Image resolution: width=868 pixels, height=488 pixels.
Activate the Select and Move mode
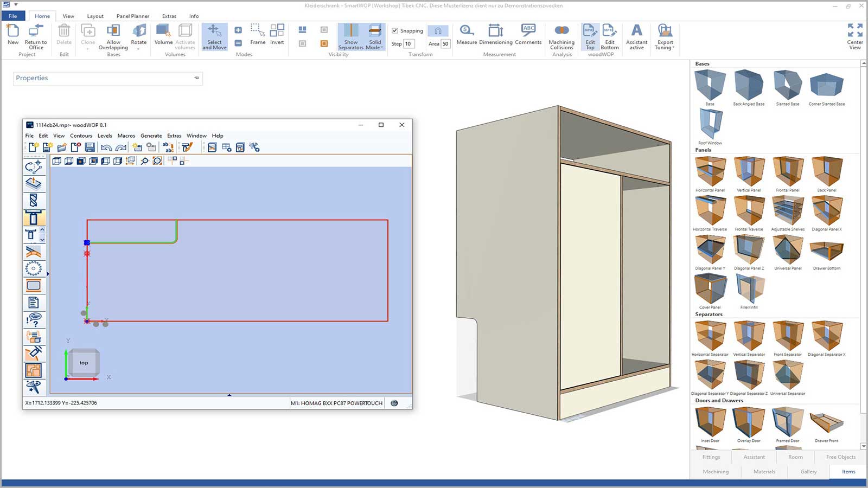pyautogui.click(x=214, y=37)
